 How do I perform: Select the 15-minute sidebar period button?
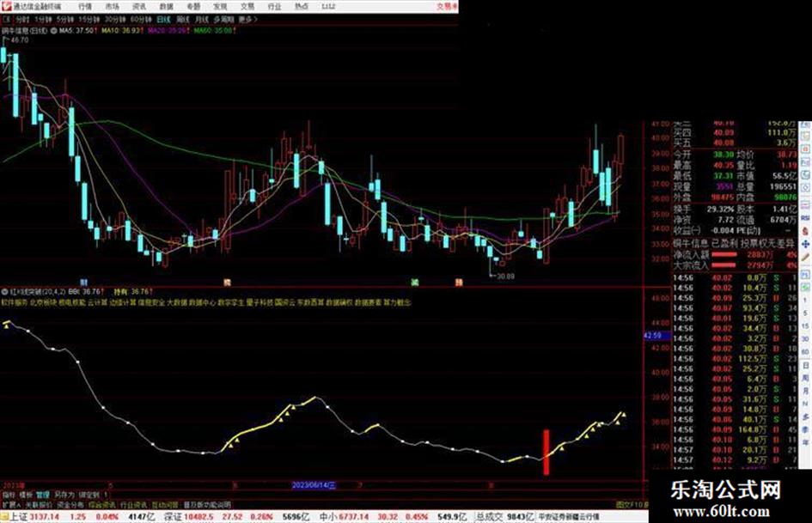[x=805, y=326]
